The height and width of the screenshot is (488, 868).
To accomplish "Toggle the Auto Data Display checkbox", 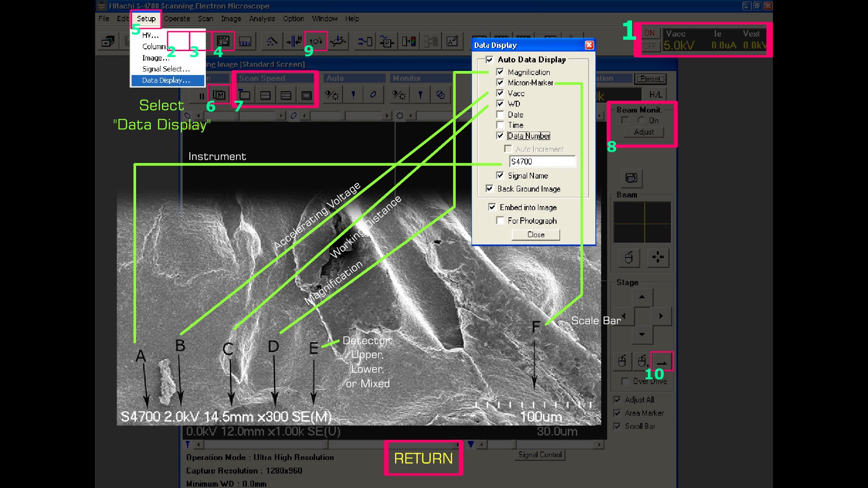I will click(x=489, y=60).
